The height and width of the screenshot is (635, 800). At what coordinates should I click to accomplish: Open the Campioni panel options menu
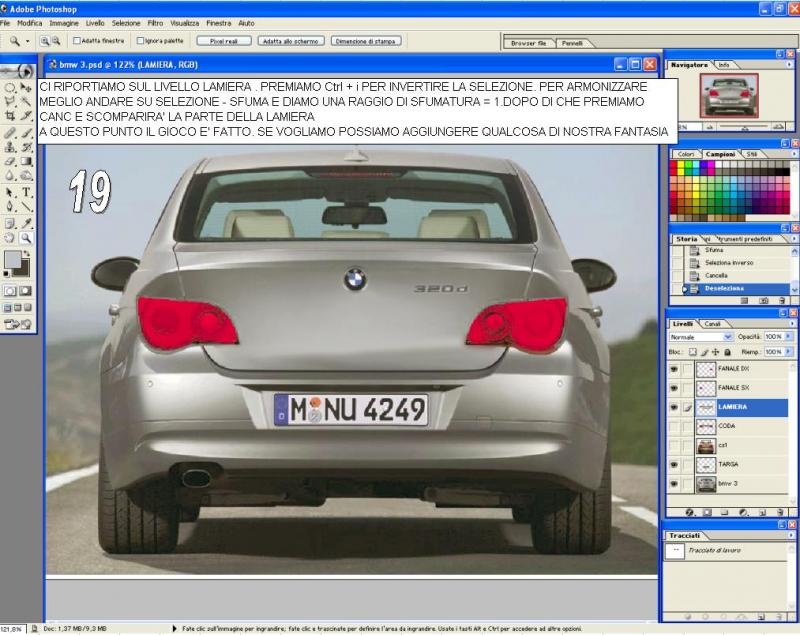coord(793,154)
